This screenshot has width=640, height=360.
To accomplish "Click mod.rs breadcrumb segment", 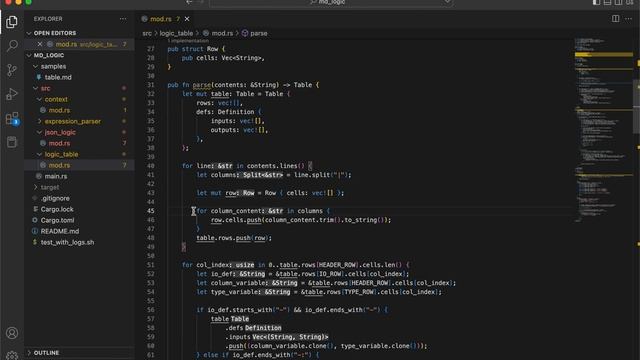I will [222, 33].
